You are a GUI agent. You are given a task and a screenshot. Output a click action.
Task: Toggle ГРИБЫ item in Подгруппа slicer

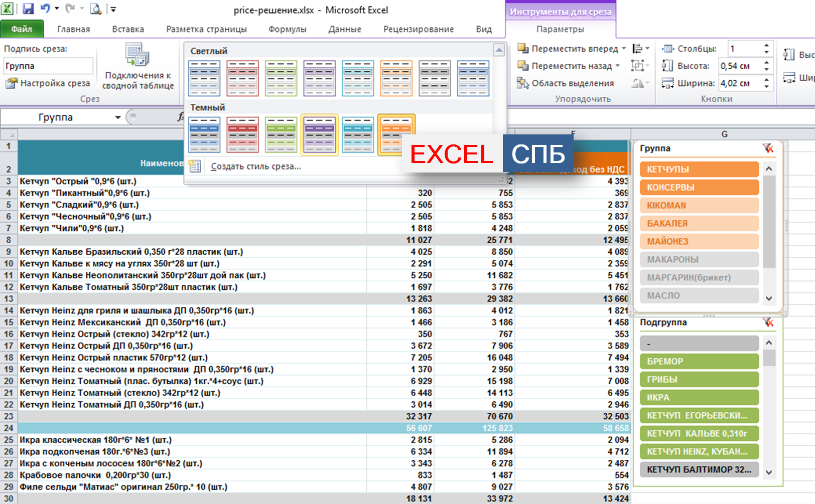click(x=699, y=380)
